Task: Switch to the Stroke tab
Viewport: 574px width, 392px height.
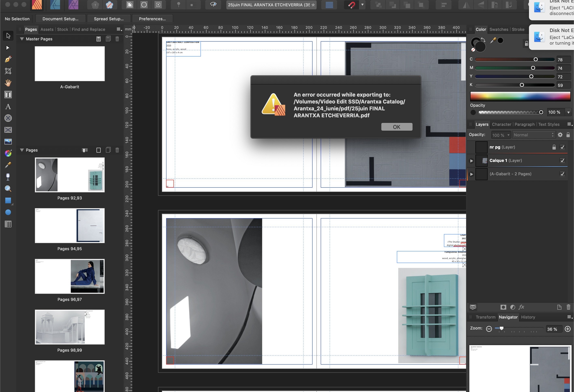Action: 518,29
